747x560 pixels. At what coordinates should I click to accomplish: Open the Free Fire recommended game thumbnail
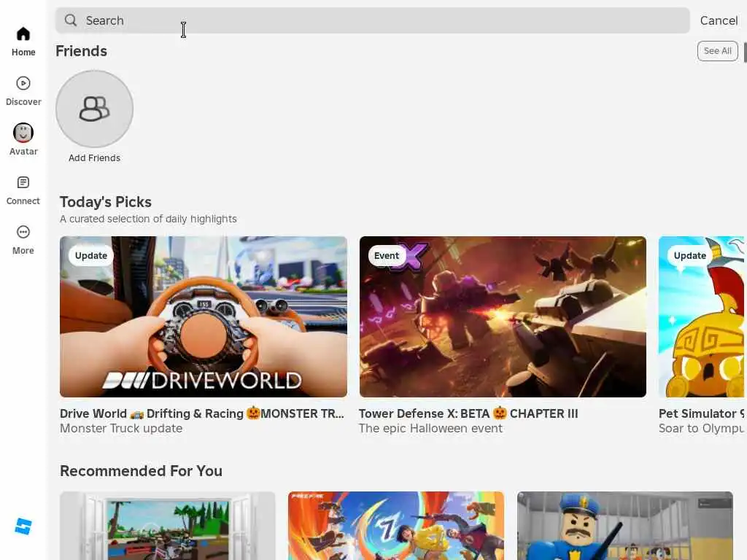[396, 526]
